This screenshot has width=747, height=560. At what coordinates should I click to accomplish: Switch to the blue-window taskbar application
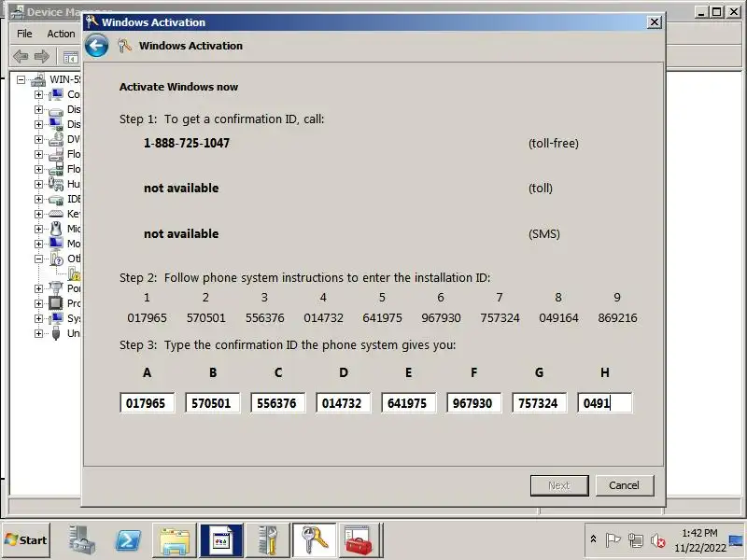(x=221, y=540)
